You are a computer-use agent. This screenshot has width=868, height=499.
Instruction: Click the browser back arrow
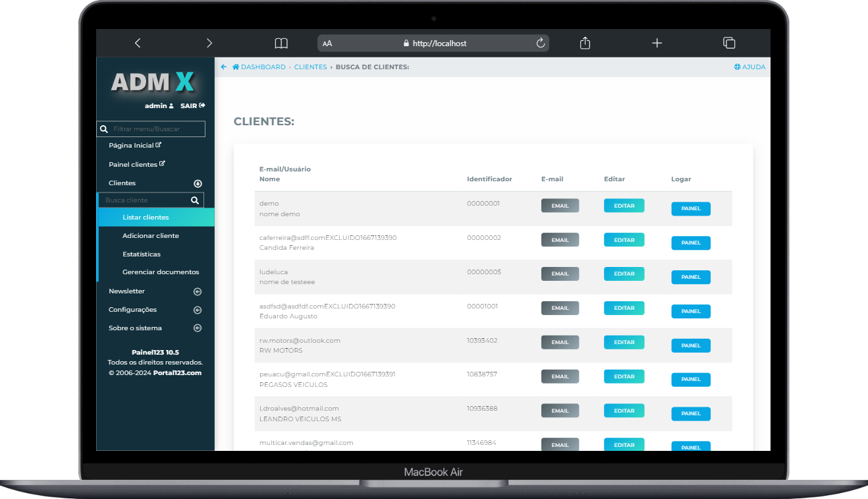click(x=138, y=43)
